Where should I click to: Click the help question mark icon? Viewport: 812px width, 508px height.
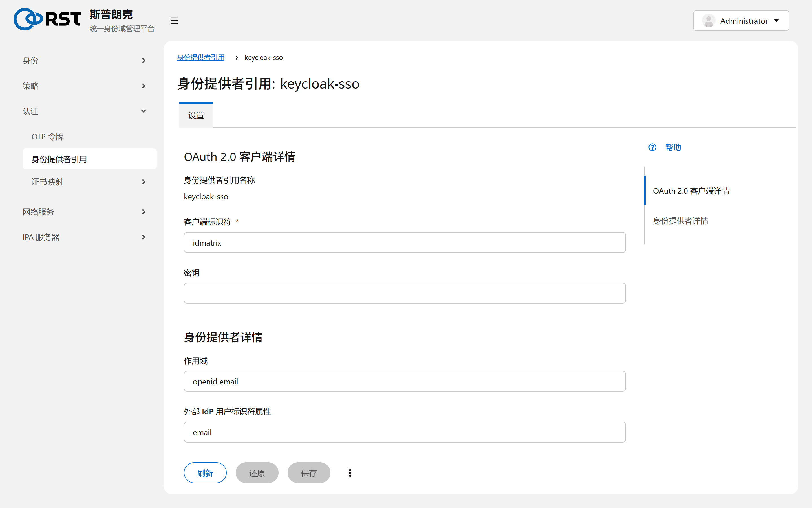[x=652, y=147]
